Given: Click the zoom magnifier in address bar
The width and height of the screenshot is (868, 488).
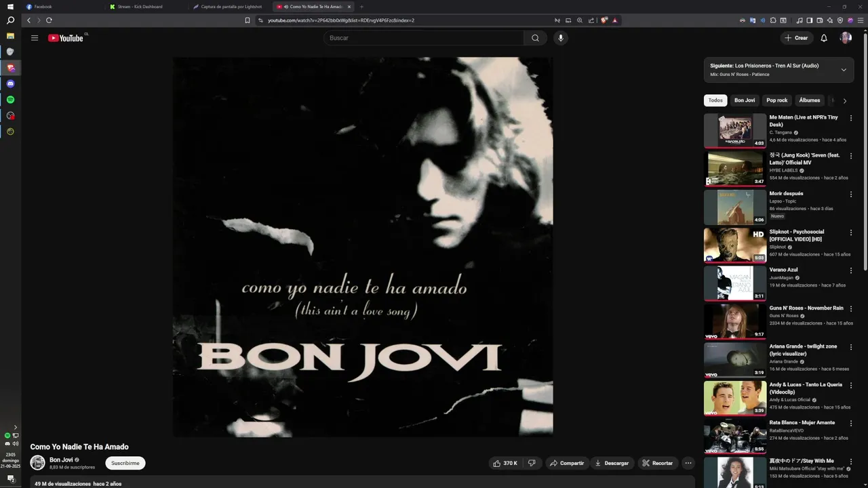Looking at the screenshot, I should 580,20.
